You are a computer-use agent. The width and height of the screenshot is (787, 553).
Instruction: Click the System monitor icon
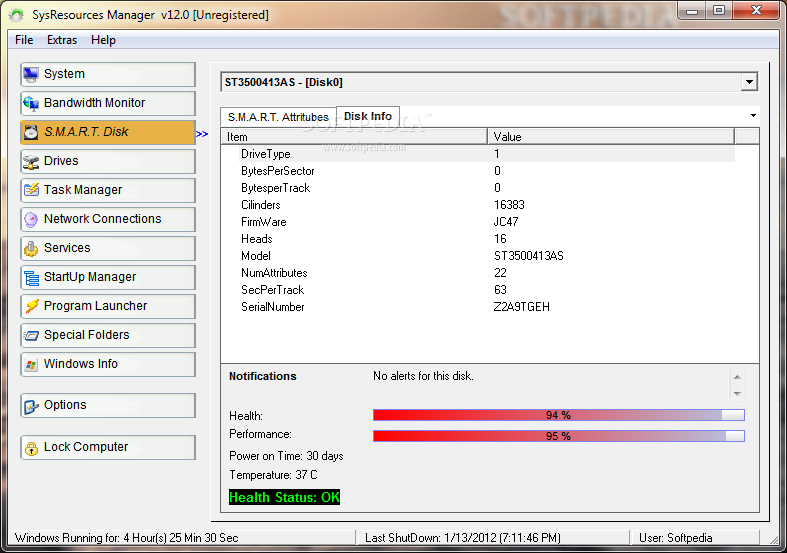pyautogui.click(x=31, y=74)
